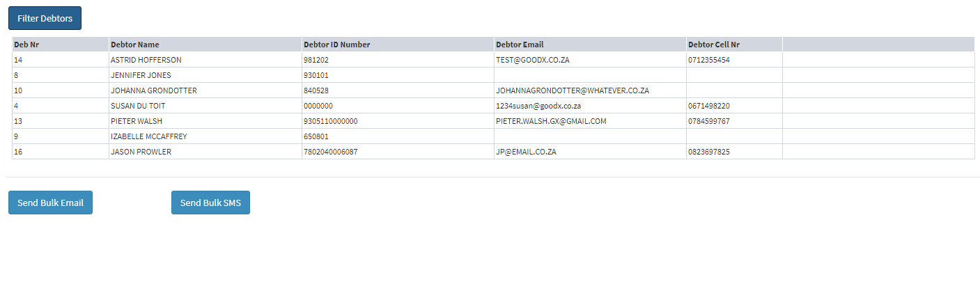Select the IZABELLE MCCAFFREY debtor name
This screenshot has width=980, height=293.
[x=148, y=136]
